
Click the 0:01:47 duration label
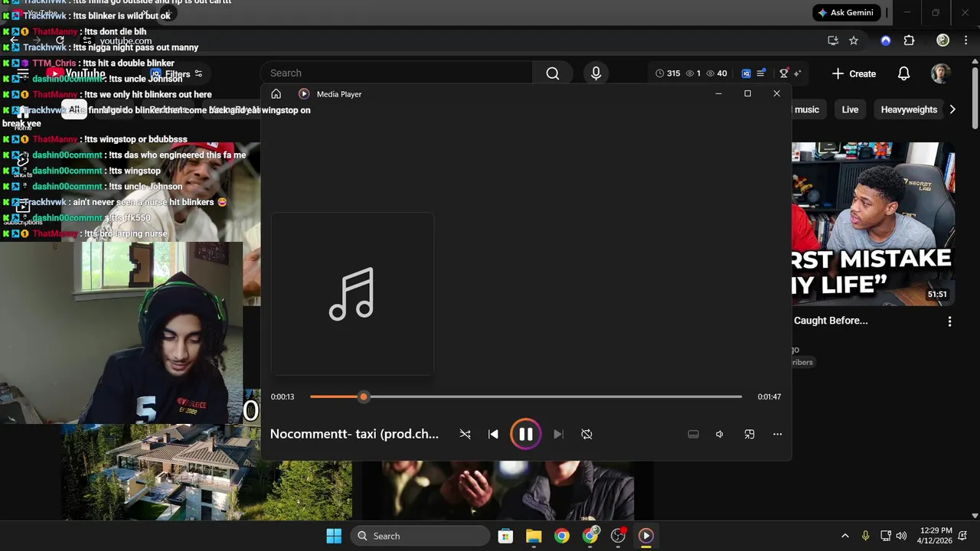[769, 396]
